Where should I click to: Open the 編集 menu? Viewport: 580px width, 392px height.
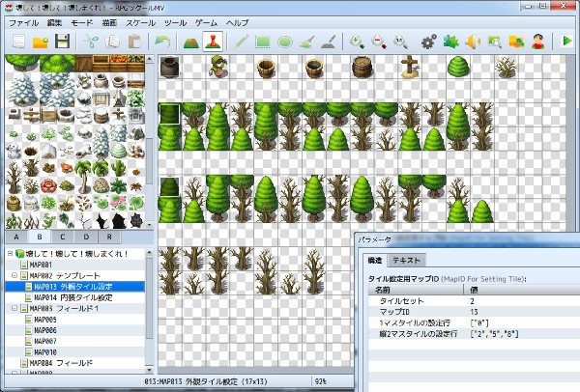pyautogui.click(x=54, y=22)
